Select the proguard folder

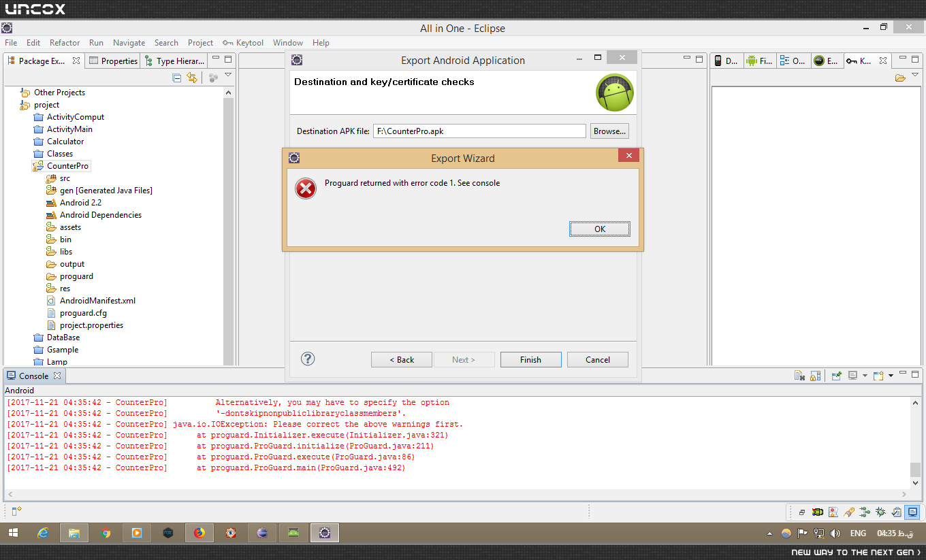(x=76, y=276)
